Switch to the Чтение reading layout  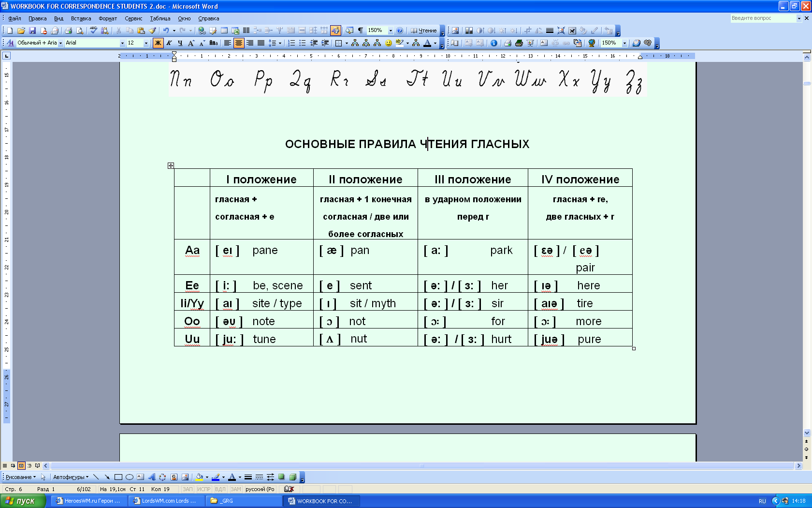(424, 30)
